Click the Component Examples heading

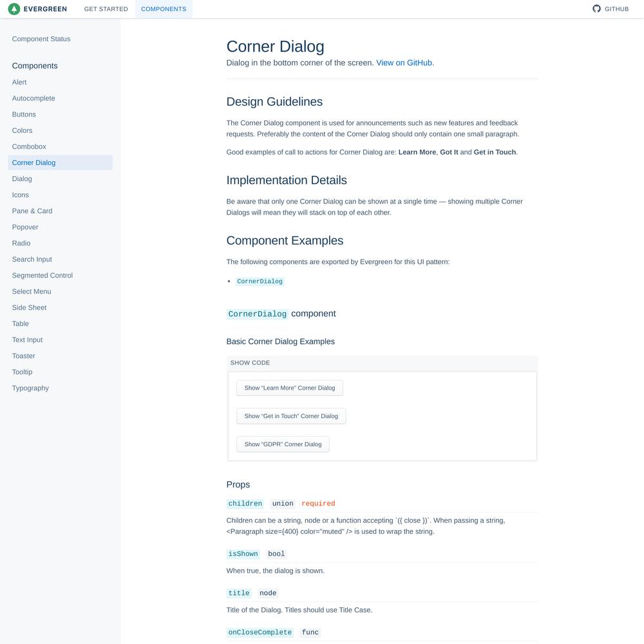(x=285, y=240)
